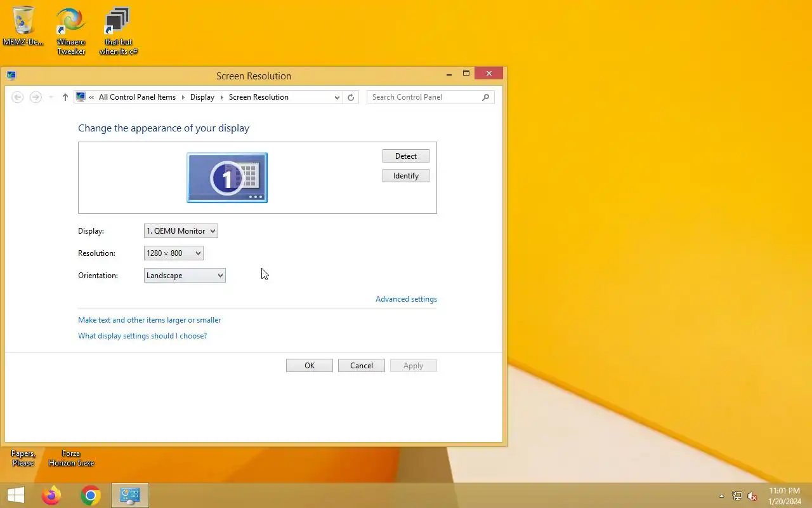
Task: Click the Screen Resolution window title icon
Action: pos(11,76)
